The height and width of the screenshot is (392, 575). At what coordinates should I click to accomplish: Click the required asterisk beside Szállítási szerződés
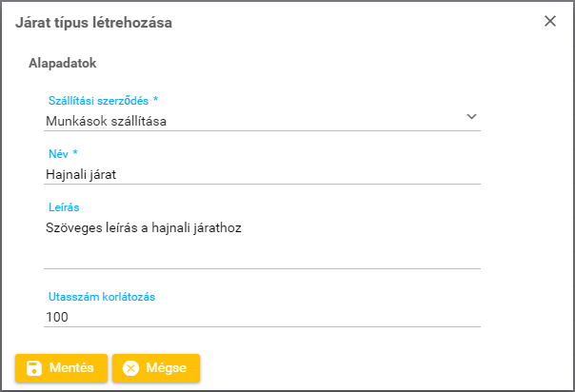pyautogui.click(x=155, y=100)
